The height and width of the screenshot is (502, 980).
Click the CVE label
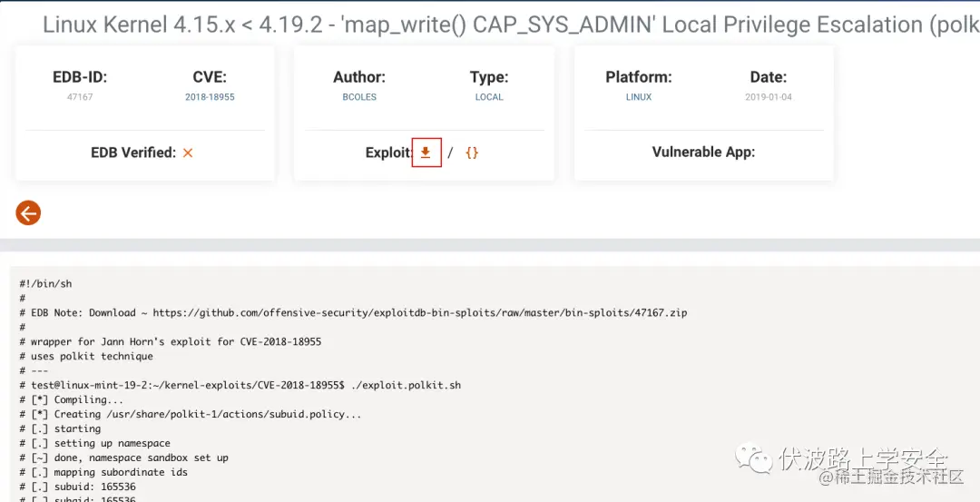[x=210, y=77]
